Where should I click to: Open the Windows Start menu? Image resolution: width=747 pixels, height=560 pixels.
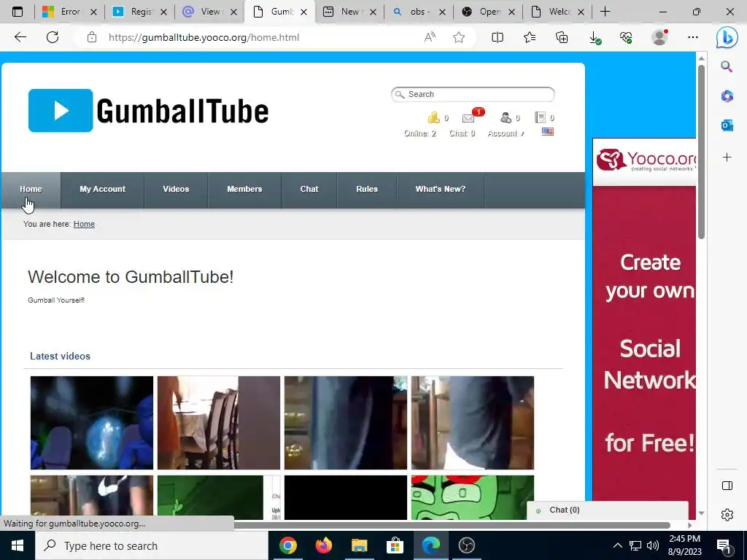pyautogui.click(x=18, y=545)
